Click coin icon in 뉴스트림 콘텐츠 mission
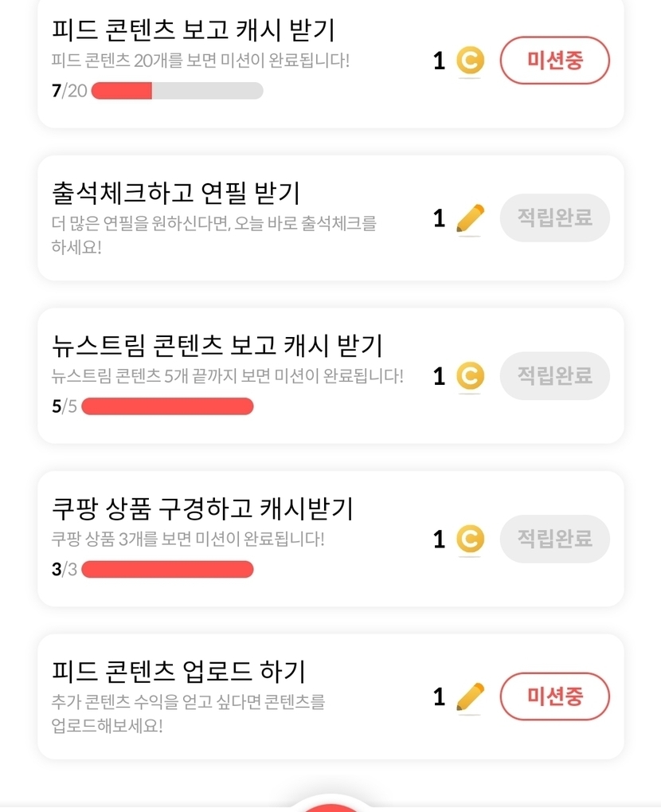Viewport: 661px width, 812px height. 470,376
